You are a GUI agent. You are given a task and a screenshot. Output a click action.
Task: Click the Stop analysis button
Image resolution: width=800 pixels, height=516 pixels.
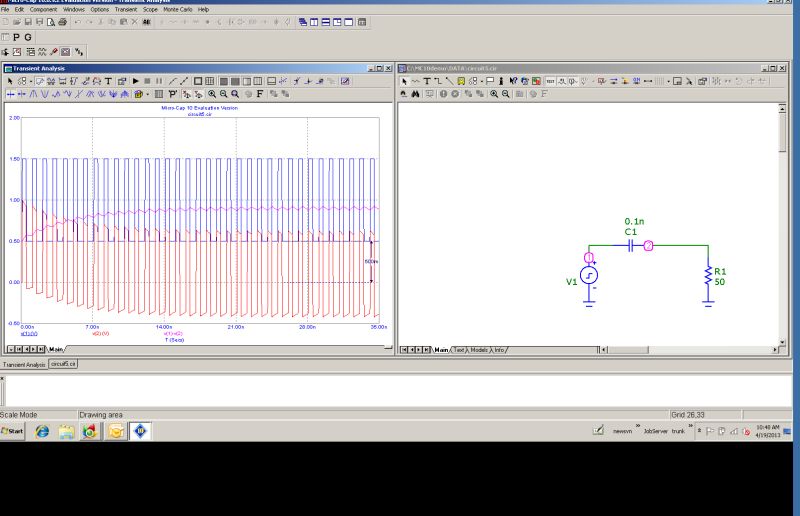click(x=147, y=81)
